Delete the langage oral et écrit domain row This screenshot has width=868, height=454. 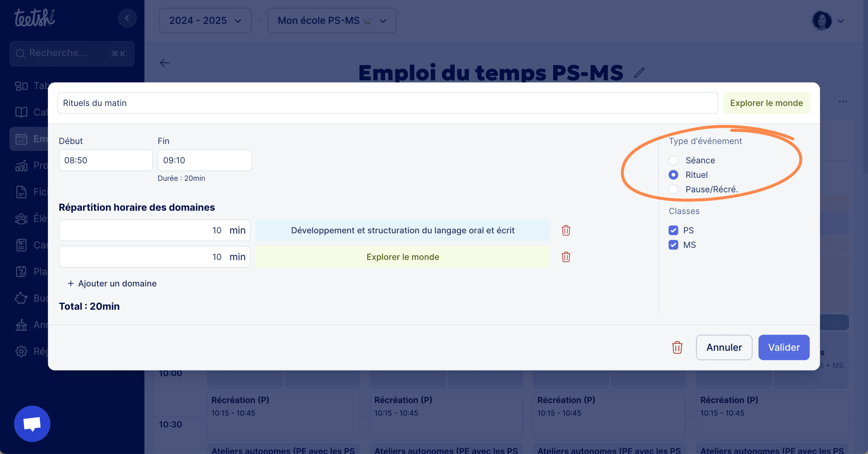pos(566,230)
